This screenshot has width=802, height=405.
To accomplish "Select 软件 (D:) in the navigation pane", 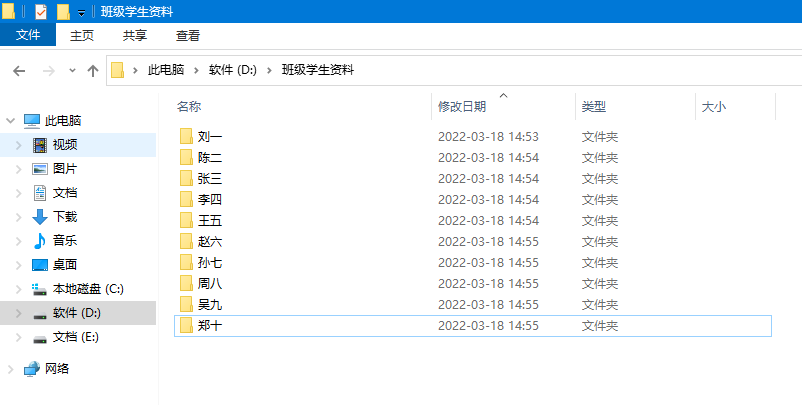I will (77, 313).
